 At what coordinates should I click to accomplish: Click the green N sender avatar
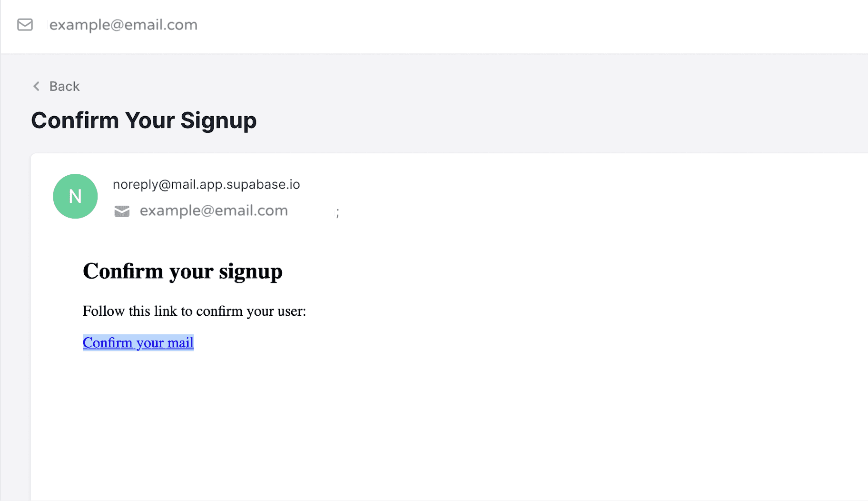click(x=75, y=196)
